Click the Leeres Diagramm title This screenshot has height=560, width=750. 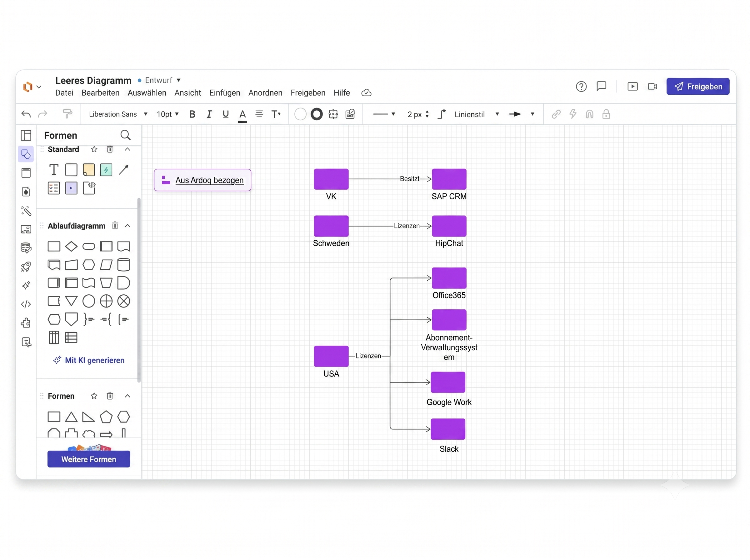click(x=93, y=80)
